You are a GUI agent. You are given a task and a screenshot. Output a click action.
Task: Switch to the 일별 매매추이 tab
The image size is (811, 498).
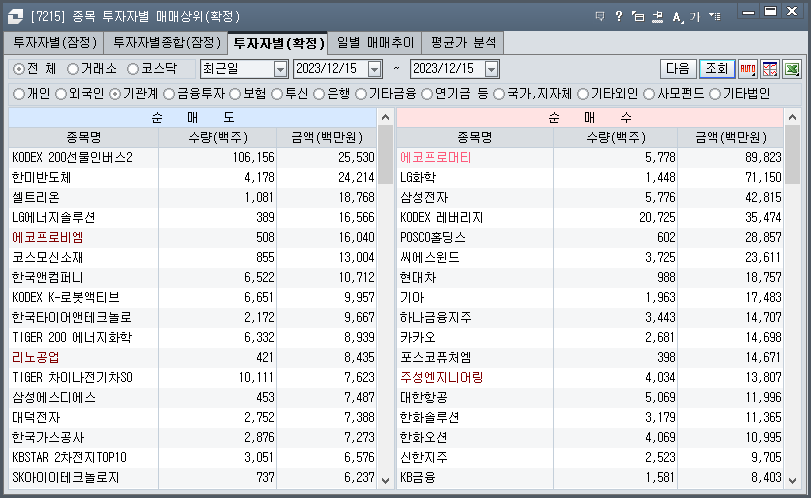tap(375, 42)
